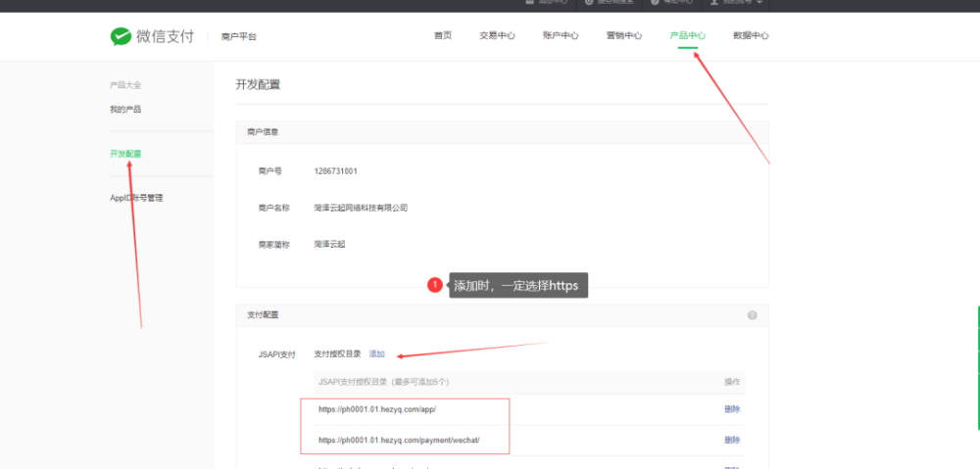Select 我的产品 in sidebar
This screenshot has width=980, height=469.
pyautogui.click(x=125, y=110)
